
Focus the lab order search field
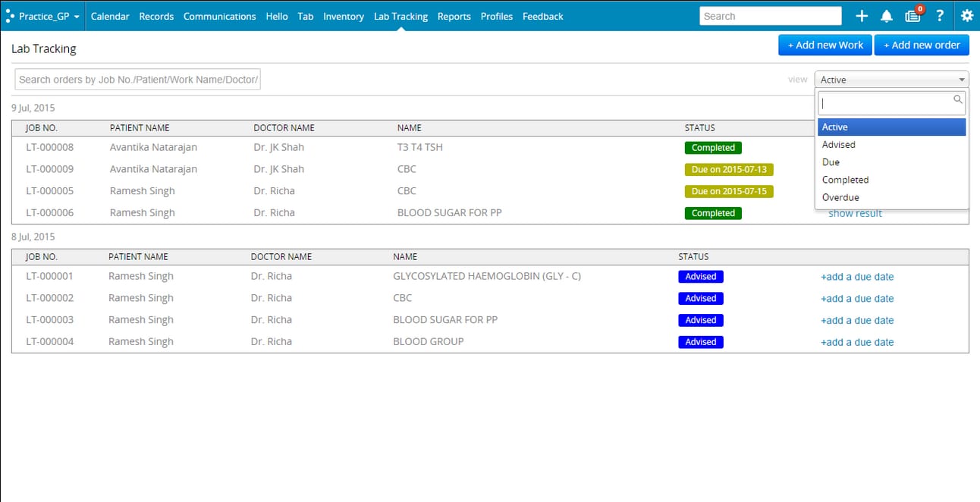[x=138, y=80]
